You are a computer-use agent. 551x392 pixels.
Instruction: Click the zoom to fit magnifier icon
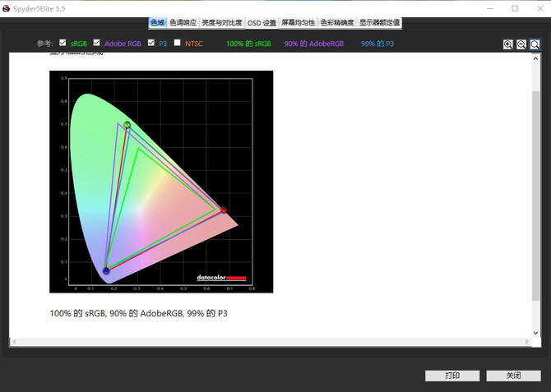click(535, 44)
